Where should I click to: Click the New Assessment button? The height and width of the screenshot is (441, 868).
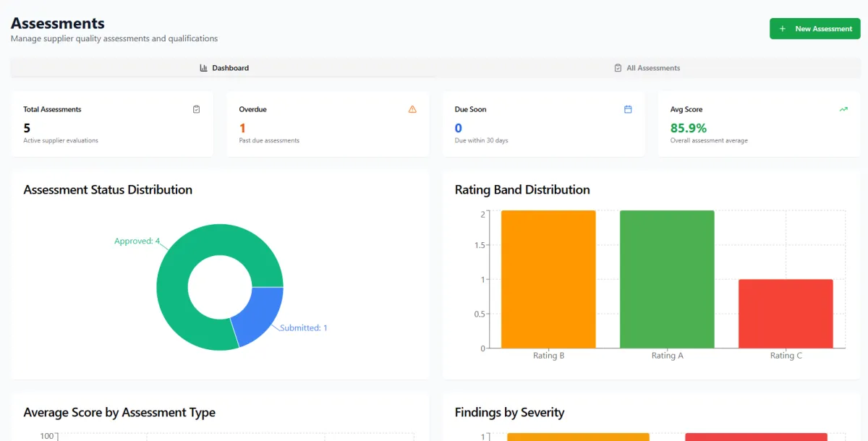[x=814, y=29]
